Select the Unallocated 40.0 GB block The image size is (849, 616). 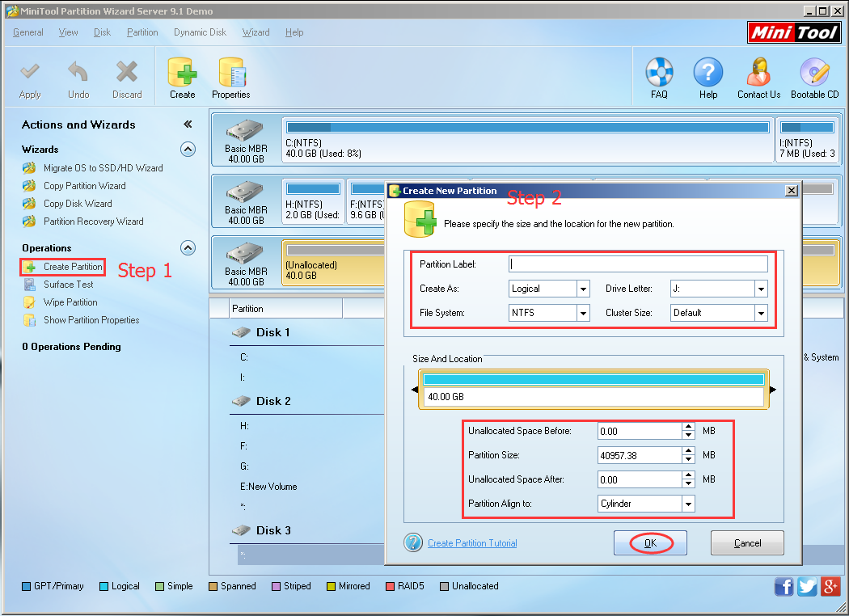(333, 263)
